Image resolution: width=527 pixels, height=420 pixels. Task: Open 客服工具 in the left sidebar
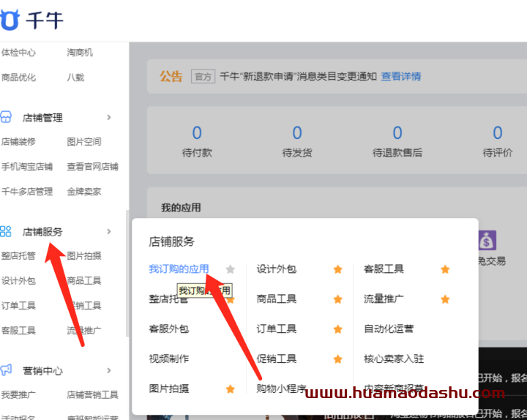pos(18,330)
